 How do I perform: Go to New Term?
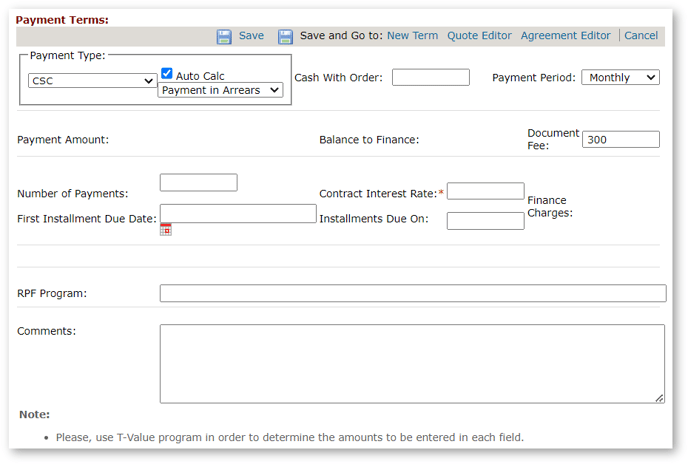pos(412,36)
